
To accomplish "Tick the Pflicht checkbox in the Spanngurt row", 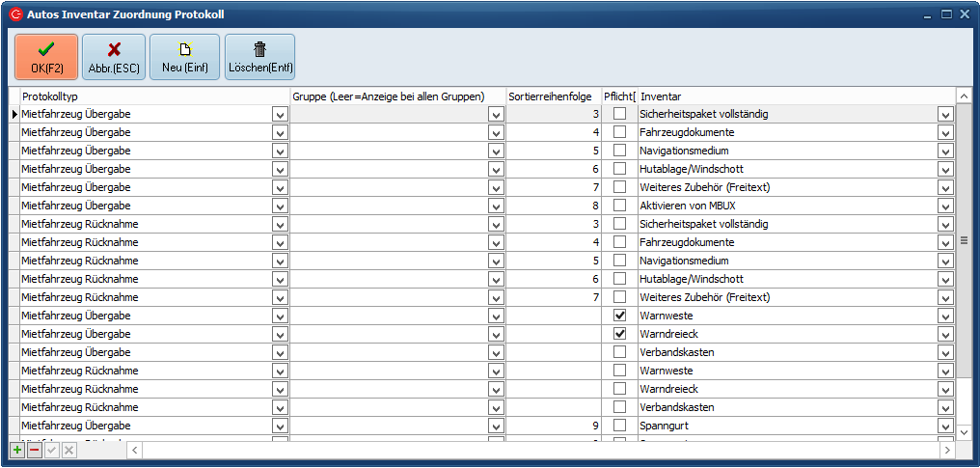I will tap(619, 426).
